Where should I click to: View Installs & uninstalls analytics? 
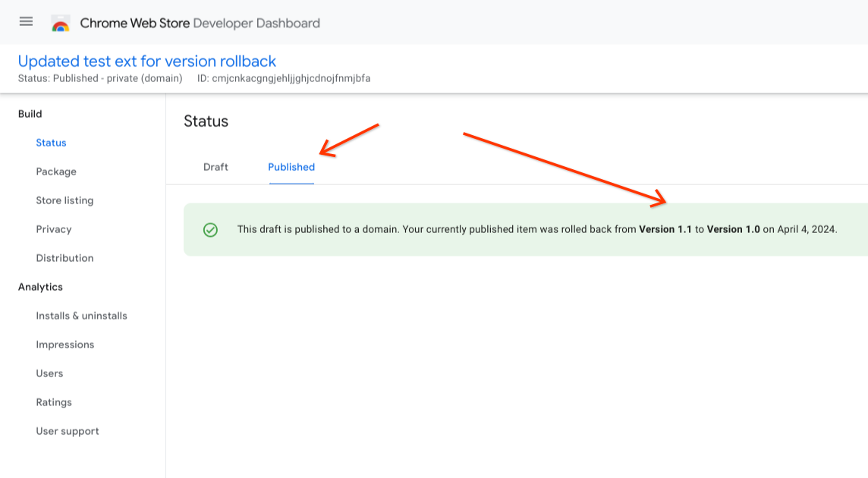[x=81, y=316]
